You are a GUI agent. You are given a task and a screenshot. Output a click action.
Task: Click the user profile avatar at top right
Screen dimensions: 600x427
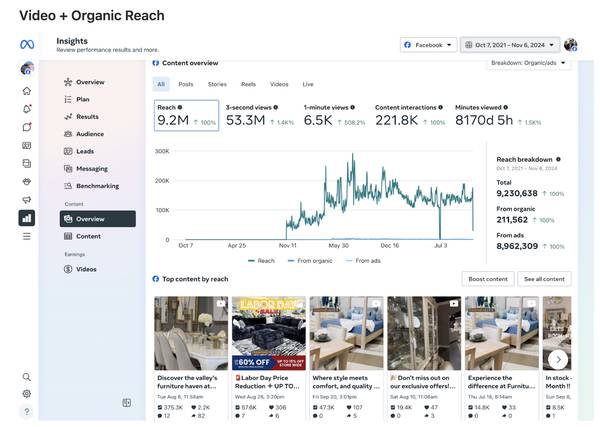point(571,45)
